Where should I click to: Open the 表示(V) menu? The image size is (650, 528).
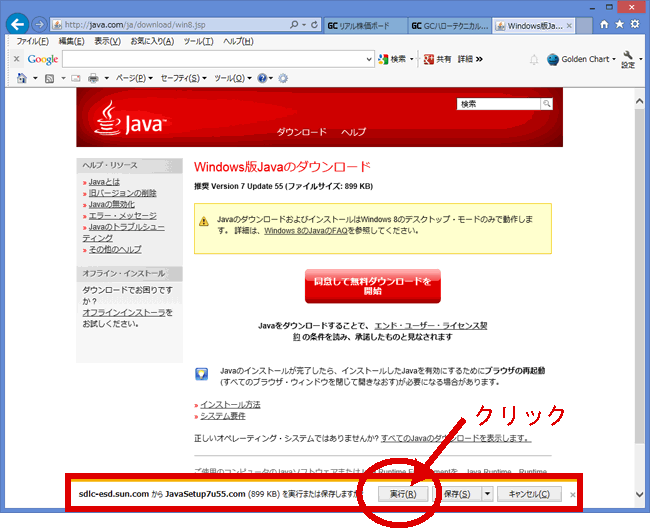coord(107,41)
